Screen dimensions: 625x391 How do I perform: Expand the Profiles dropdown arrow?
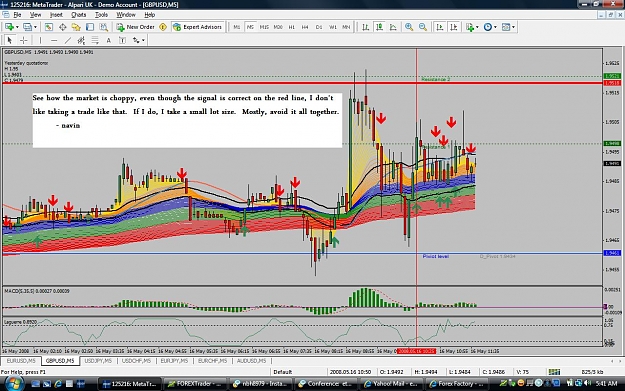[x=35, y=27]
